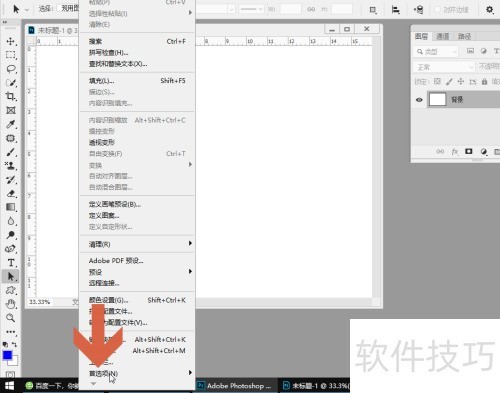
Task: Choose 填充(L)... from the menu
Action: [x=137, y=81]
